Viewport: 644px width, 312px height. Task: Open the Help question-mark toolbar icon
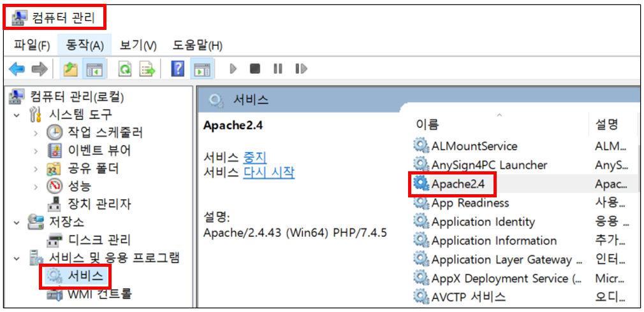177,69
